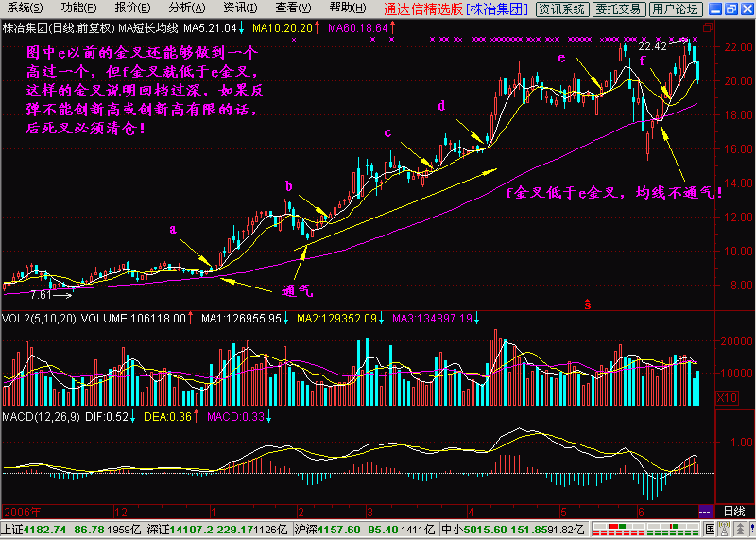Click the red-green market breadth indicator
This screenshot has height=540, width=756.
(622, 530)
